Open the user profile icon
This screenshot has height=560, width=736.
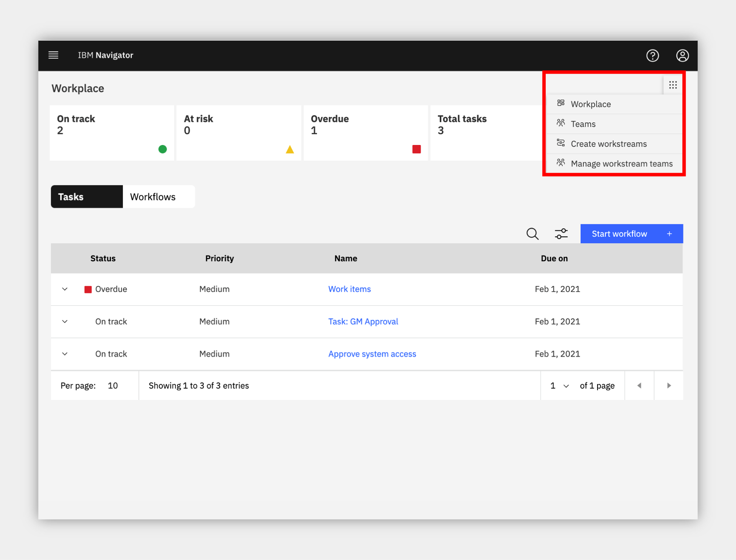pyautogui.click(x=682, y=56)
